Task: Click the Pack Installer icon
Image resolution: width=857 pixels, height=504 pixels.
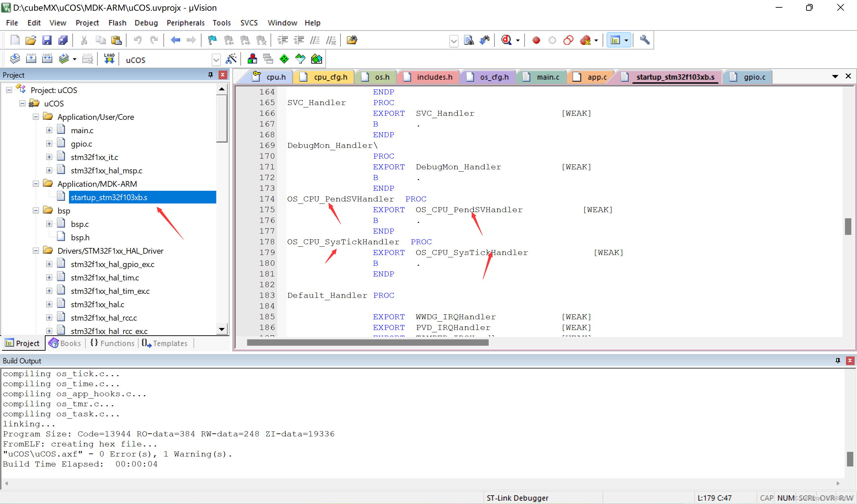Action: pos(316,59)
